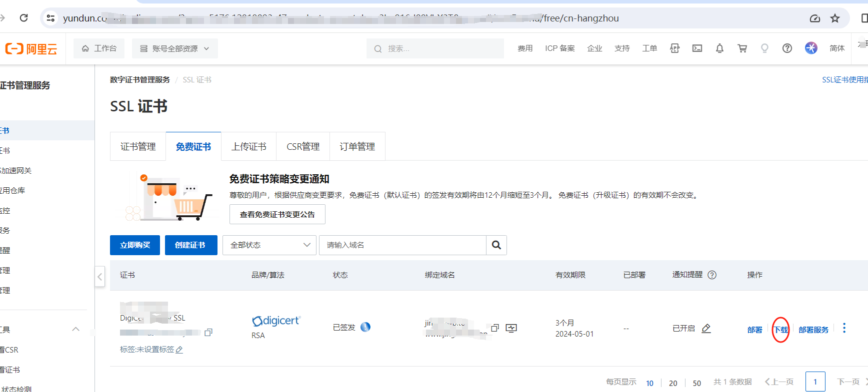
Task: Click the 有效期限 column header
Action: pyautogui.click(x=570, y=275)
